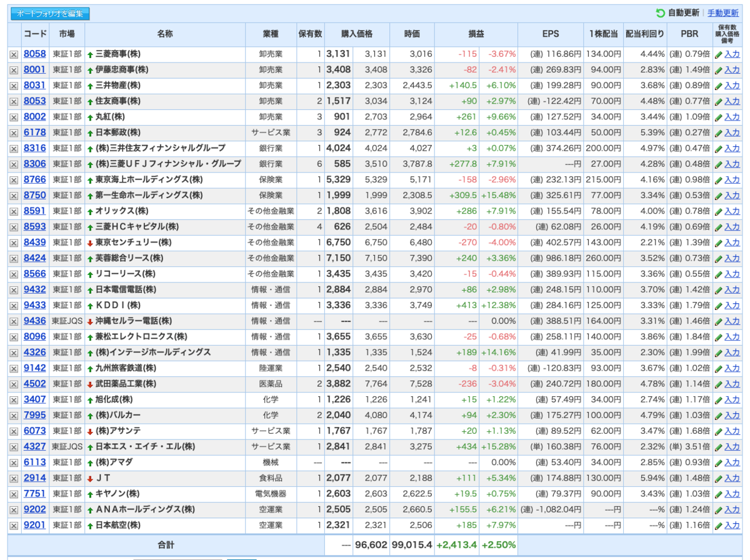This screenshot has height=560, width=750.
Task: Click the name (株)インテージホールディングス
Action: tap(153, 352)
